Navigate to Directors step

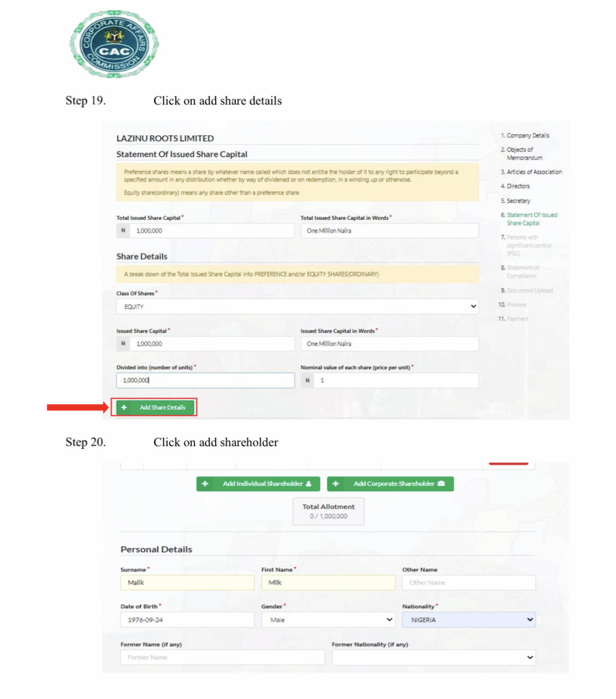coord(518,186)
